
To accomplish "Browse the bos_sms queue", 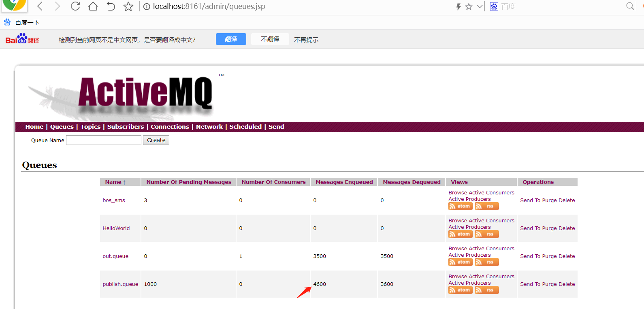I will 458,193.
